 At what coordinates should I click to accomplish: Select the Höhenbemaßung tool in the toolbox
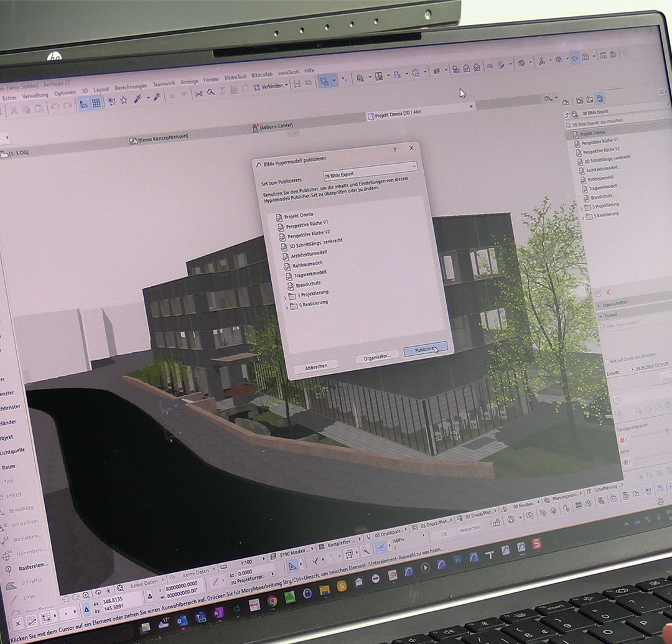[26, 553]
